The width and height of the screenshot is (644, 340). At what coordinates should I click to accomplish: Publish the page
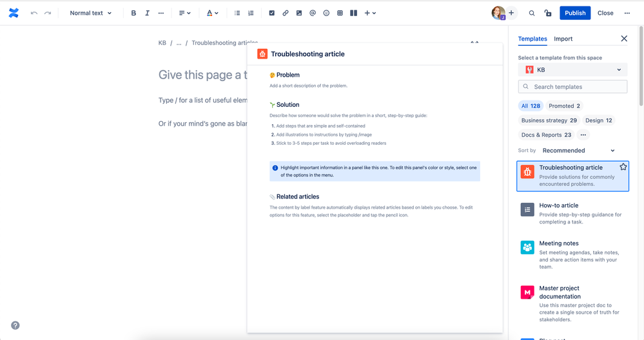click(575, 13)
